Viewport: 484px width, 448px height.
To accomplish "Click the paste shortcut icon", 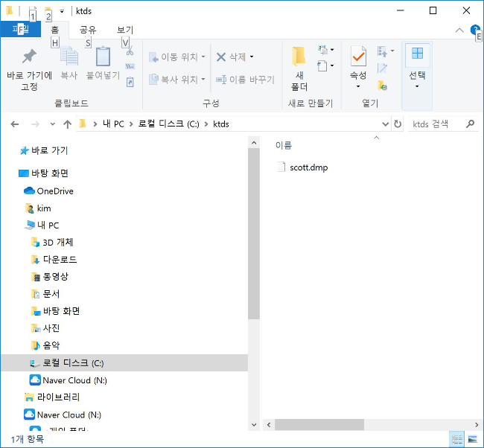I will tap(130, 82).
